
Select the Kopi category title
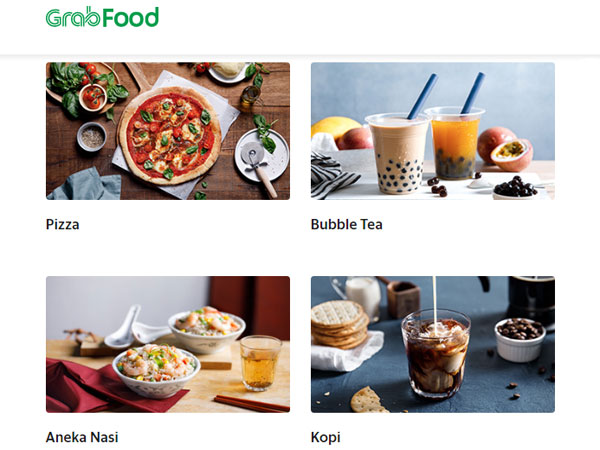[x=326, y=437]
